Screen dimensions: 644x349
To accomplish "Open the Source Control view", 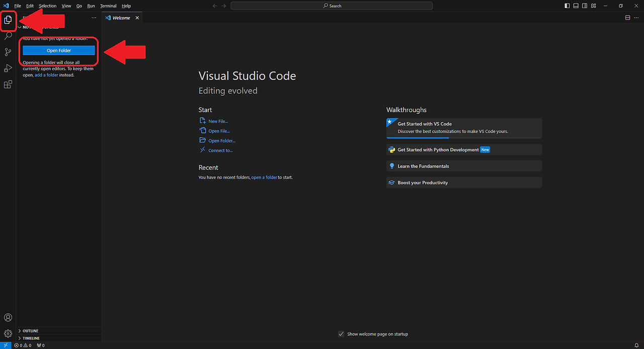I will [x=8, y=52].
